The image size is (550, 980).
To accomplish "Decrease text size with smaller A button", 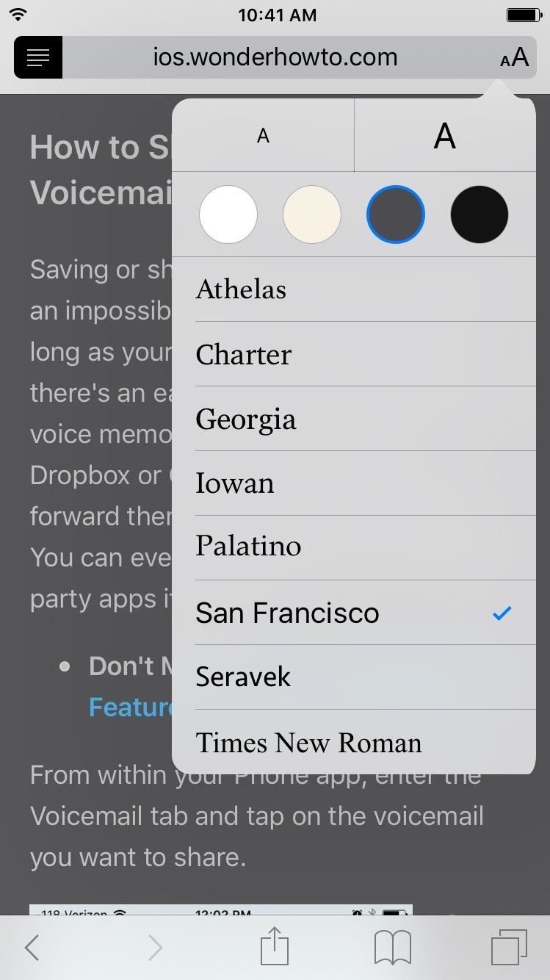I will 262,135.
